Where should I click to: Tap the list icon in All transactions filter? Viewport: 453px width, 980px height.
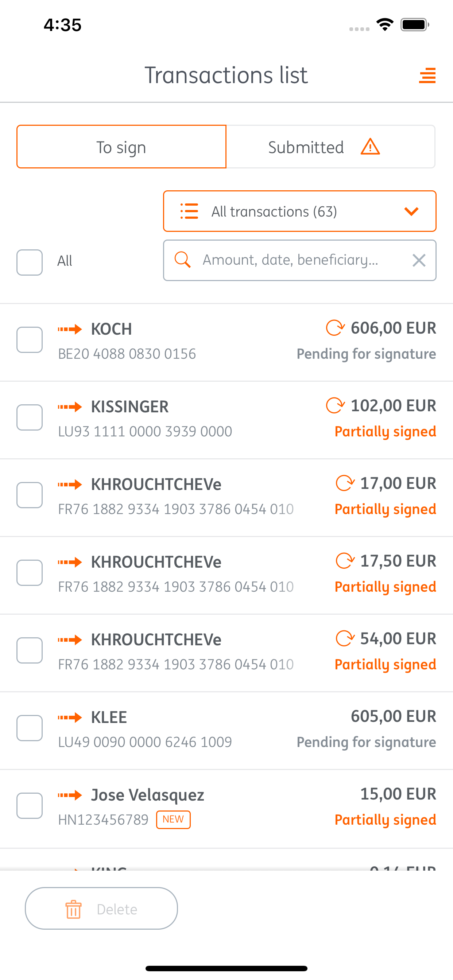(189, 211)
